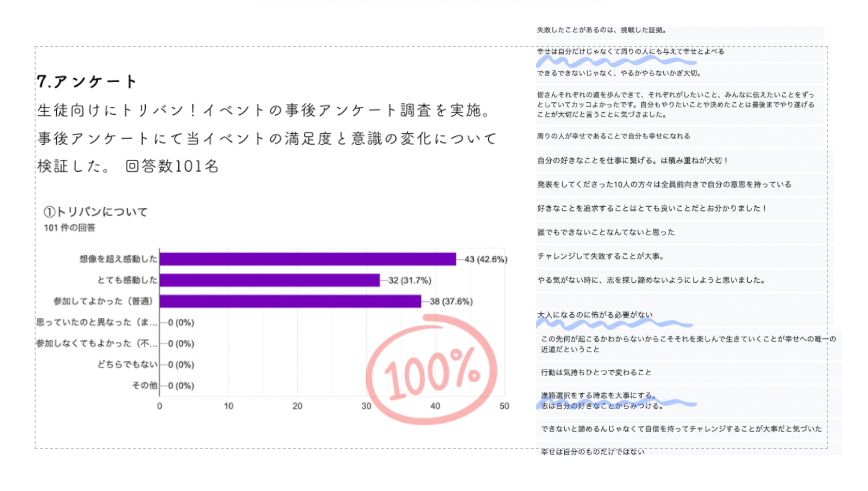Select the purple とても感動した bar
868x491 pixels.
coord(270,280)
